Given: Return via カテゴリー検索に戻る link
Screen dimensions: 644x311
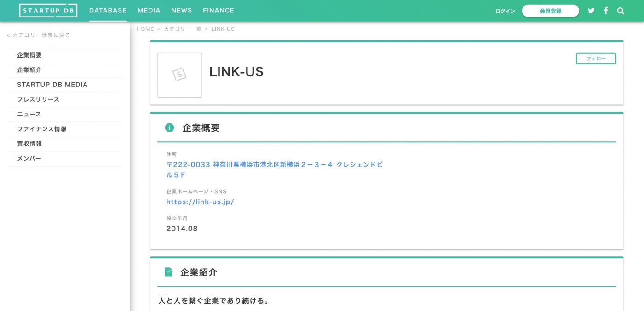Looking at the screenshot, I should (x=38, y=35).
